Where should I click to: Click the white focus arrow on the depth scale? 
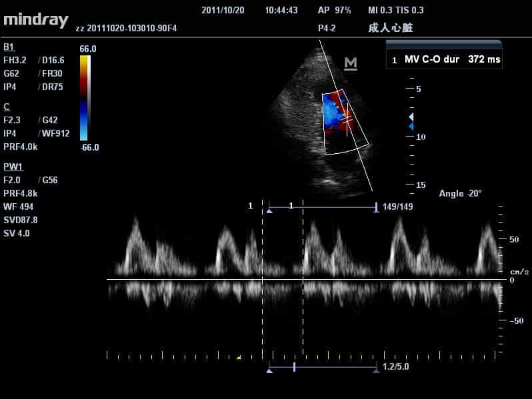tap(411, 117)
